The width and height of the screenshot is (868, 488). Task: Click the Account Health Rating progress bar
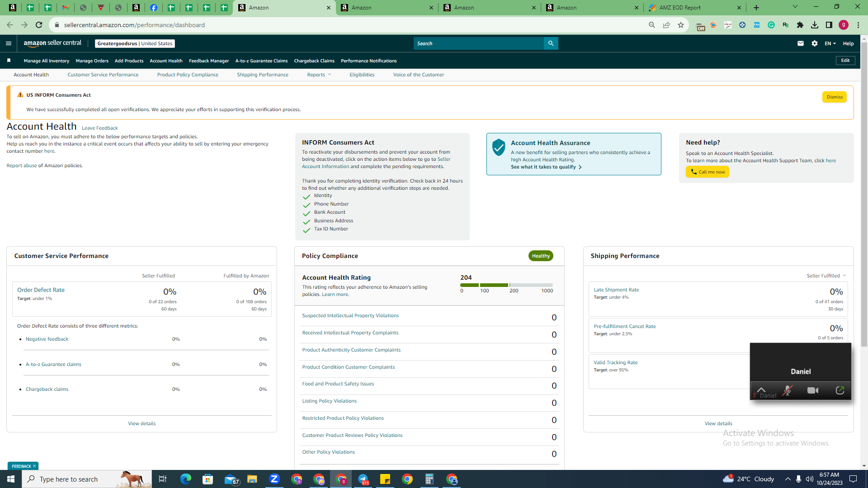[506, 285]
